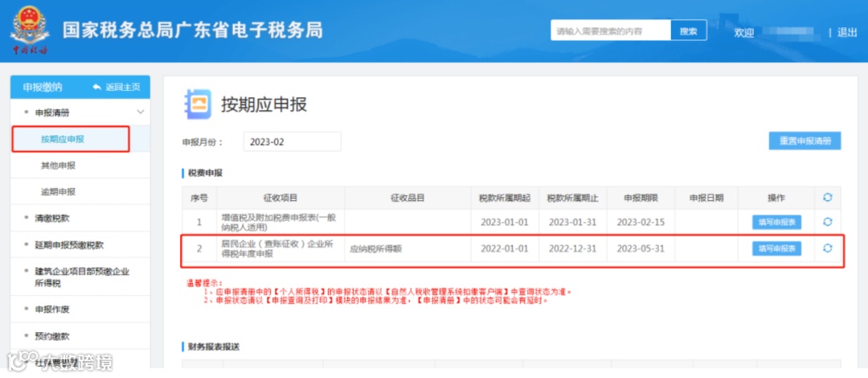Viewport: 868px width, 378px height.
Task: Click the 2023-05-31 deadline cell
Action: [641, 249]
